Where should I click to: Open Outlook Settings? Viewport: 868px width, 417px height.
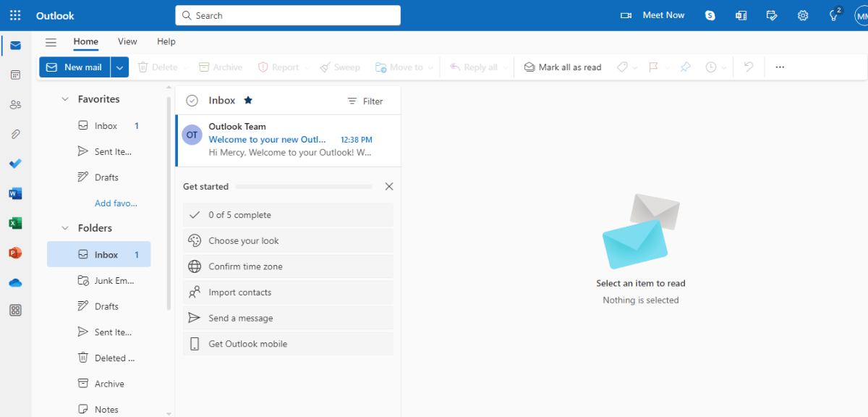(802, 14)
